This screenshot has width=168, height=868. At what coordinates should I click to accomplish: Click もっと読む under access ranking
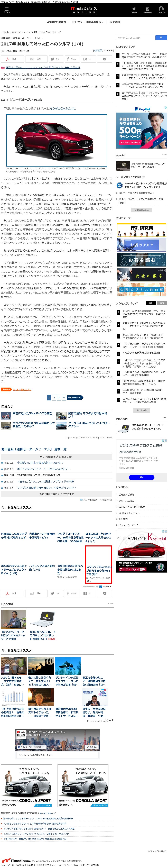pyautogui.click(x=141, y=410)
